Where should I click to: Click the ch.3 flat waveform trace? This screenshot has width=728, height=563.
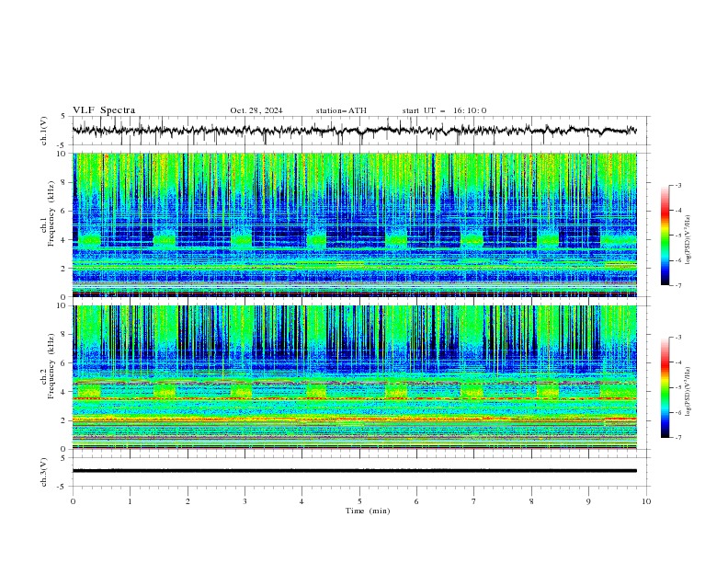point(355,471)
